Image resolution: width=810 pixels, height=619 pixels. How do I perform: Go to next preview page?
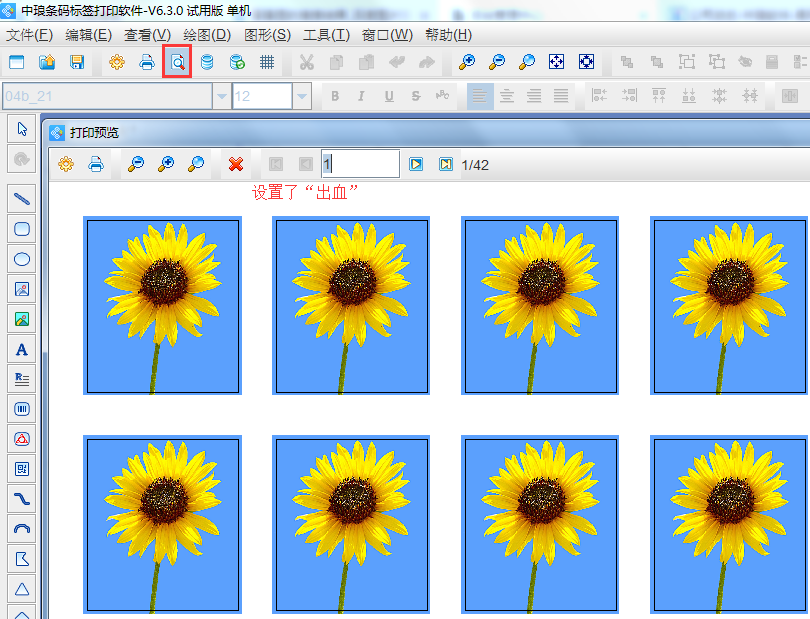[x=416, y=164]
